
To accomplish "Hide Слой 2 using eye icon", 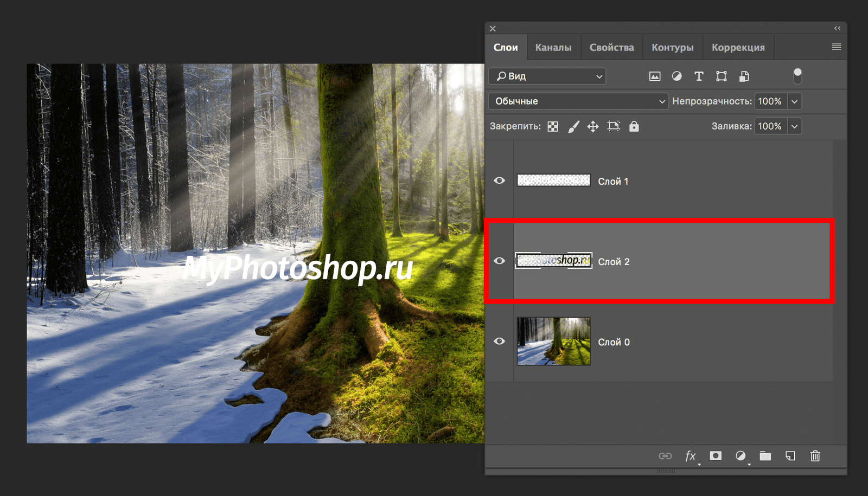I will pyautogui.click(x=499, y=261).
